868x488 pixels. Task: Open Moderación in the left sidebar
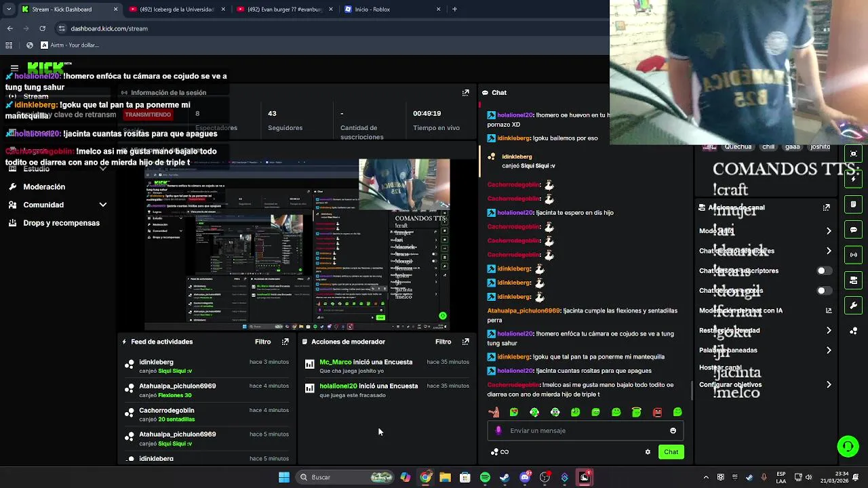coord(44,186)
